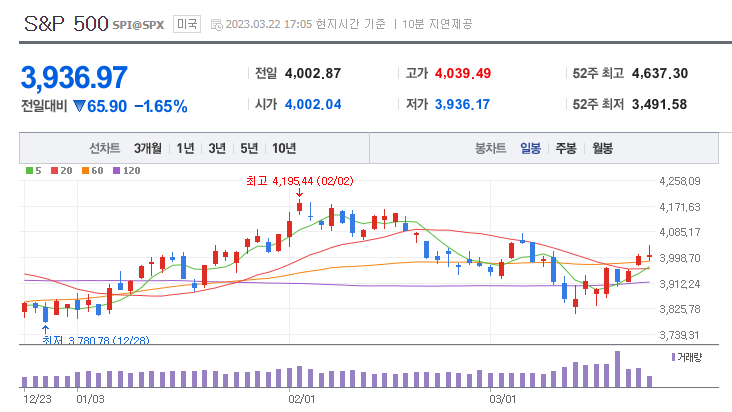The height and width of the screenshot is (412, 732).
Task: Select the 5년 line chart period
Action: tap(249, 148)
